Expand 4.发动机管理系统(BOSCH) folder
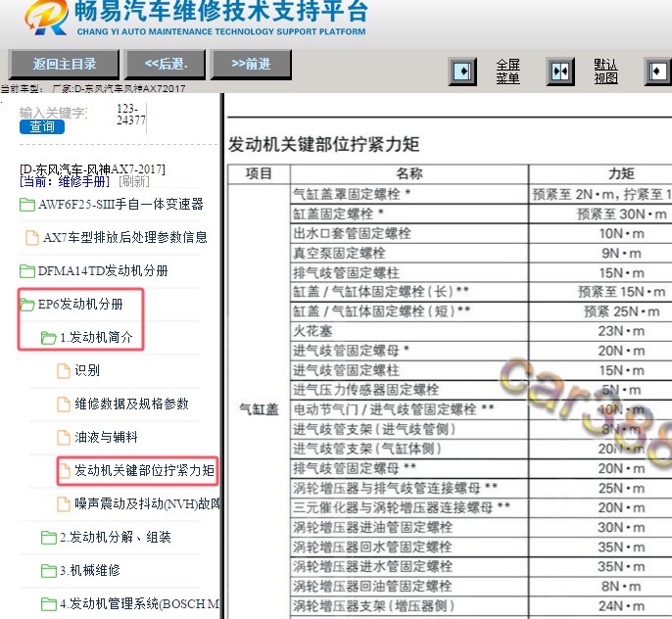This screenshot has width=672, height=619. click(140, 604)
